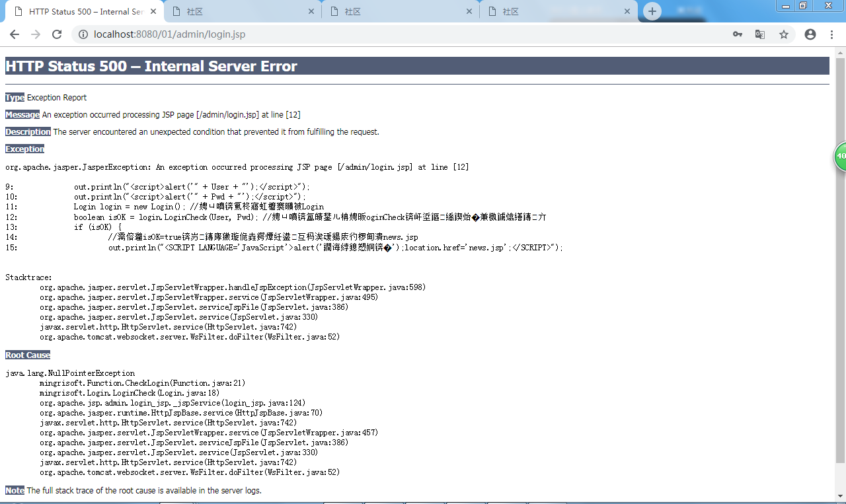Click code line 9 alert User line

157,187
